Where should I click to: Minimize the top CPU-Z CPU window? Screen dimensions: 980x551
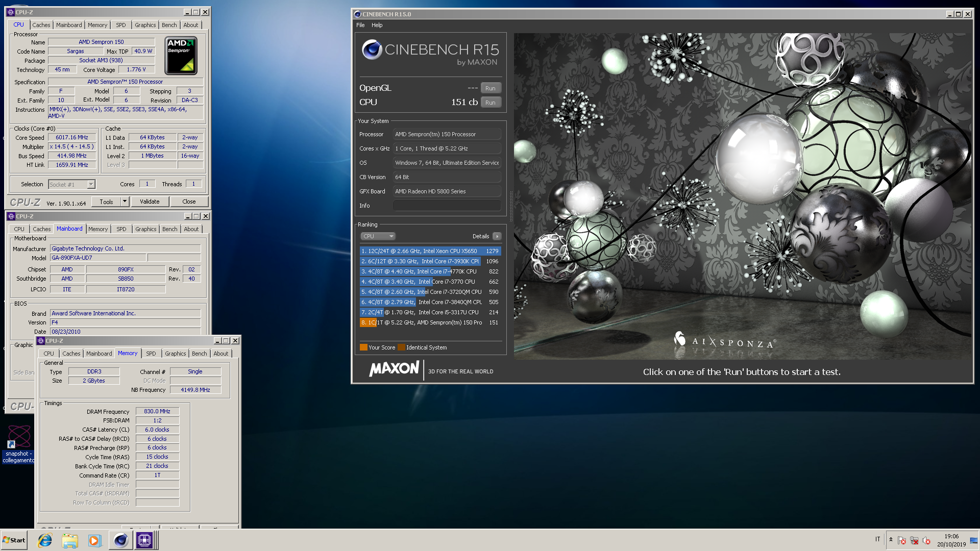[187, 12]
